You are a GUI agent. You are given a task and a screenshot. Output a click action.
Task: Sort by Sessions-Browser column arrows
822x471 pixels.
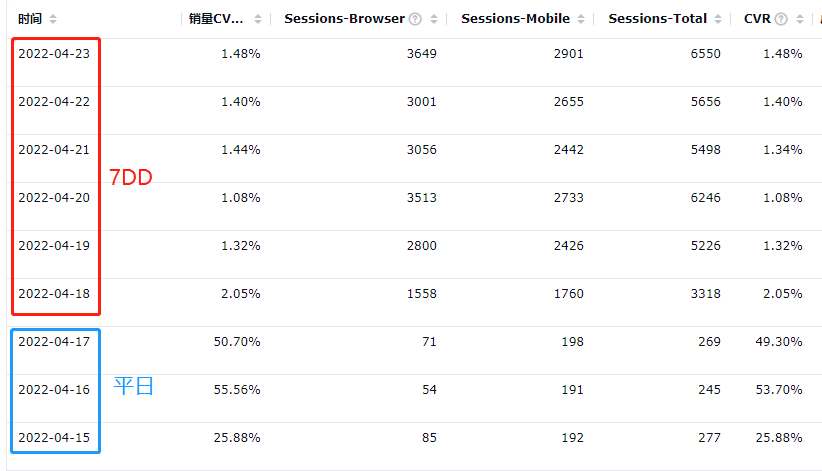[x=434, y=19]
